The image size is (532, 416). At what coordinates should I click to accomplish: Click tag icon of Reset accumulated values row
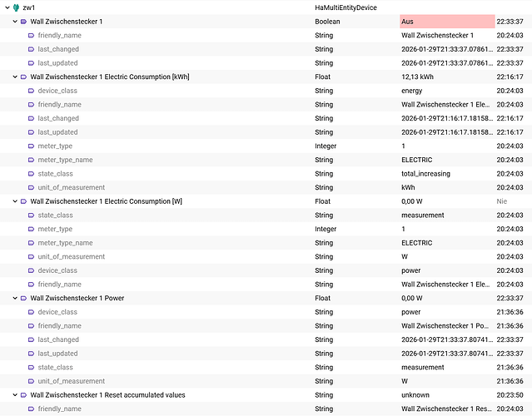(x=23, y=395)
